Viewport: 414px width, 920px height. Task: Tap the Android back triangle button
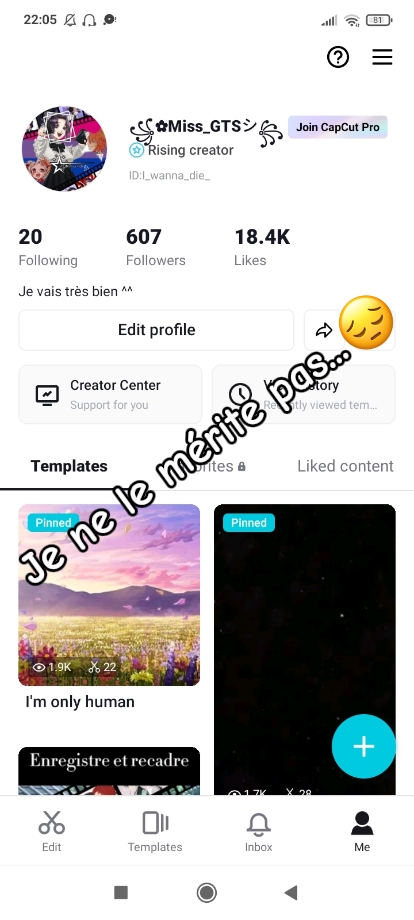click(291, 893)
